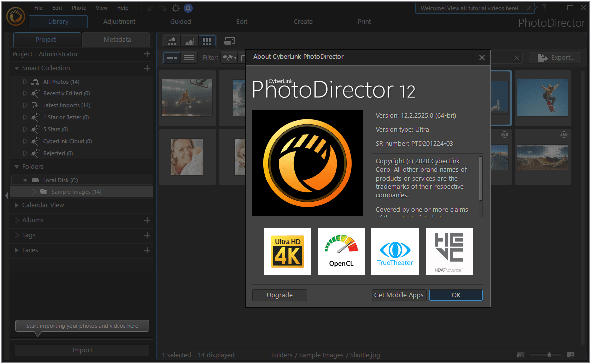Open the Photo menu

coord(79,8)
